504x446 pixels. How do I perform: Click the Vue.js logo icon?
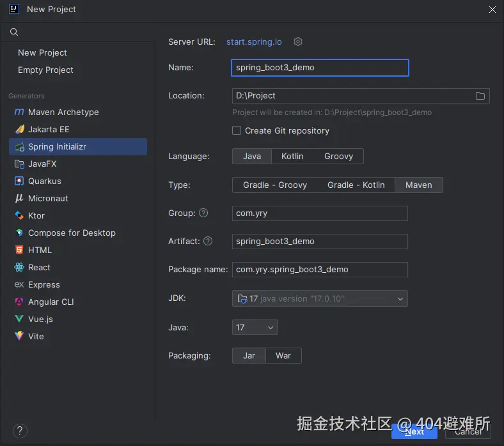(19, 319)
